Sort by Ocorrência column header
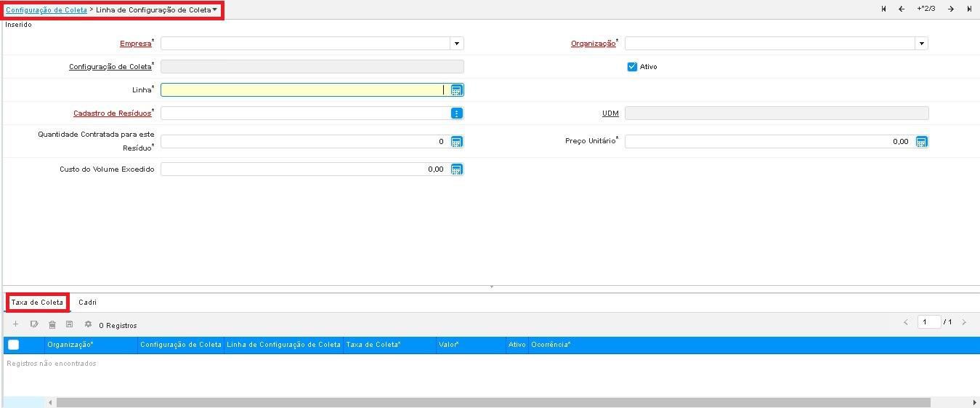Viewport: 980px width, 408px height. [x=551, y=345]
